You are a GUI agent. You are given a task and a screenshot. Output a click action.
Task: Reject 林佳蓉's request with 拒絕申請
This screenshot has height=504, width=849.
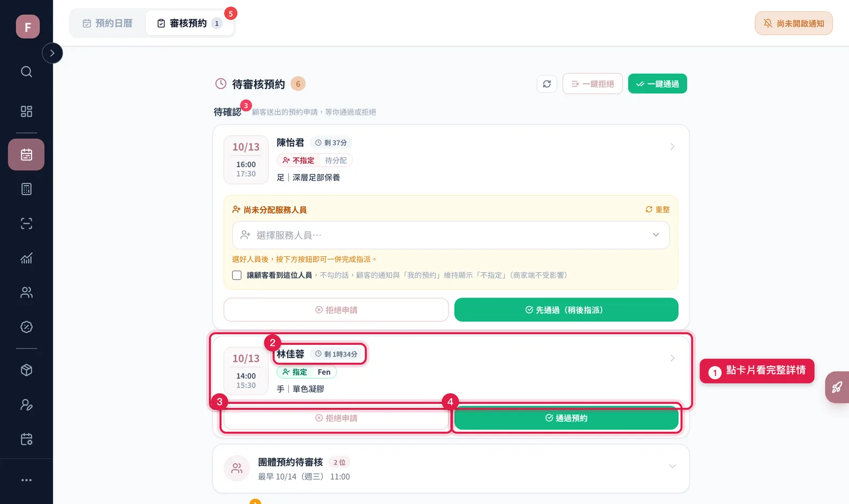click(x=336, y=418)
